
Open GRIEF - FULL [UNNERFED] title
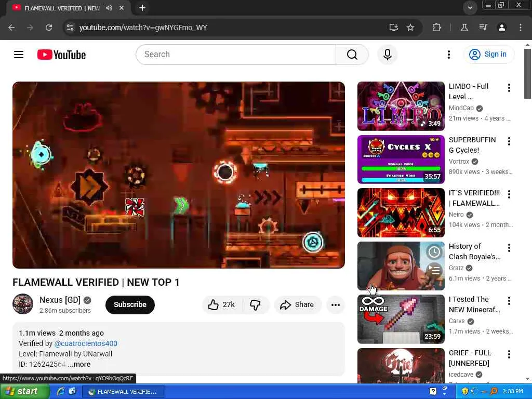click(470, 358)
